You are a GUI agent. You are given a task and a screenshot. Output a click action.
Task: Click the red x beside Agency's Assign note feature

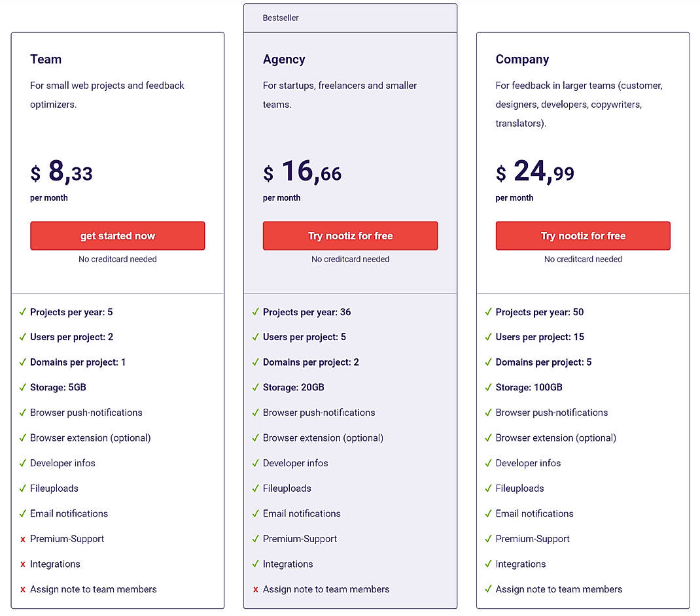tap(255, 589)
